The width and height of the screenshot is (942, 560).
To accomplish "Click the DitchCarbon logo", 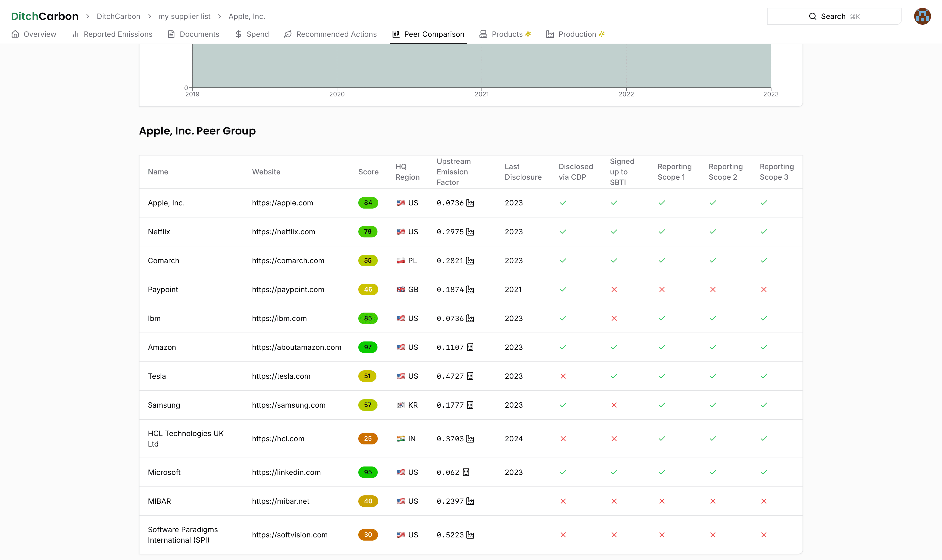I will 45,16.
